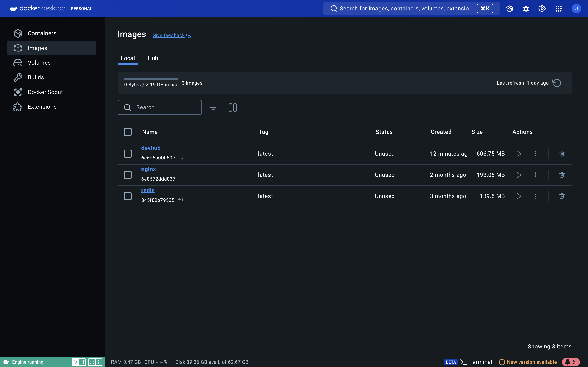Viewport: 588px width, 367px height.
Task: Click the Give feedback link
Action: [168, 35]
